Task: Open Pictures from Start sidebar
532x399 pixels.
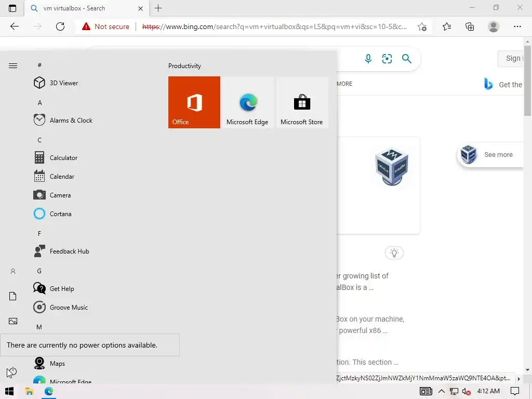Action: tap(13, 321)
